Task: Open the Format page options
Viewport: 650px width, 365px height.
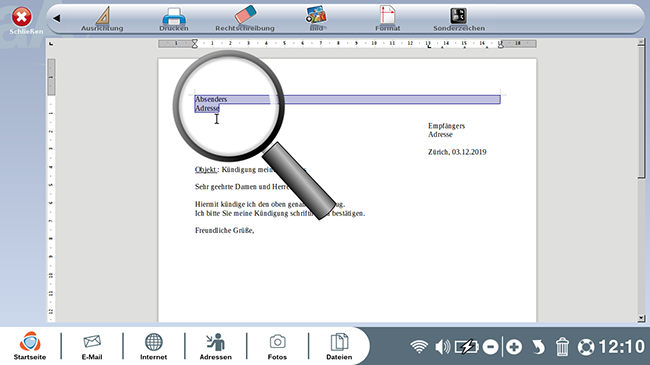Action: pyautogui.click(x=388, y=19)
